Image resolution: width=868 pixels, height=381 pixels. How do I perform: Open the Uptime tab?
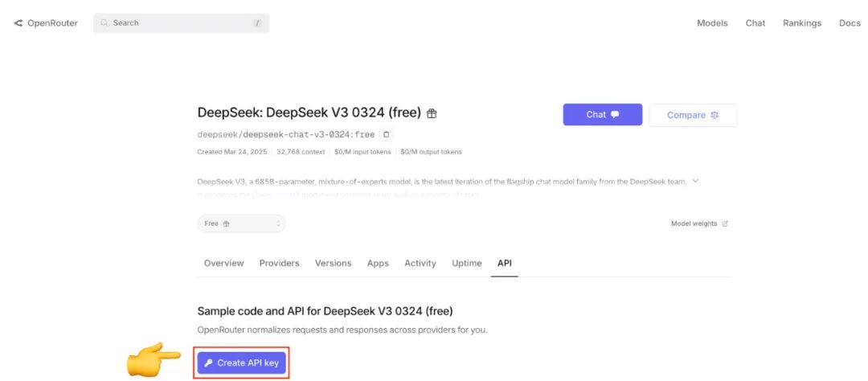tap(467, 263)
